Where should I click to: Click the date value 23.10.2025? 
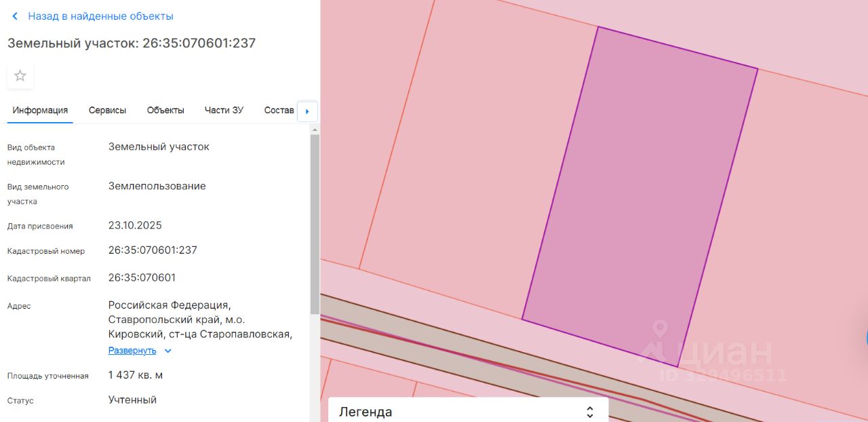pyautogui.click(x=135, y=225)
